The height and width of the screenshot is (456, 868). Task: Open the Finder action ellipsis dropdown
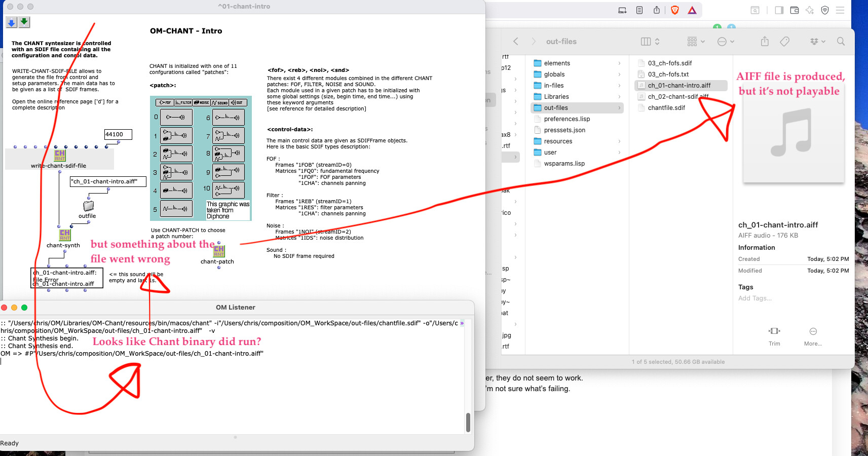(x=726, y=42)
